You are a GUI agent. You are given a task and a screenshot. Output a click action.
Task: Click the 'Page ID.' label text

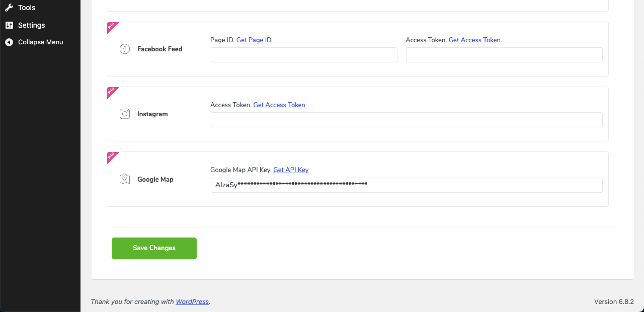coord(222,40)
